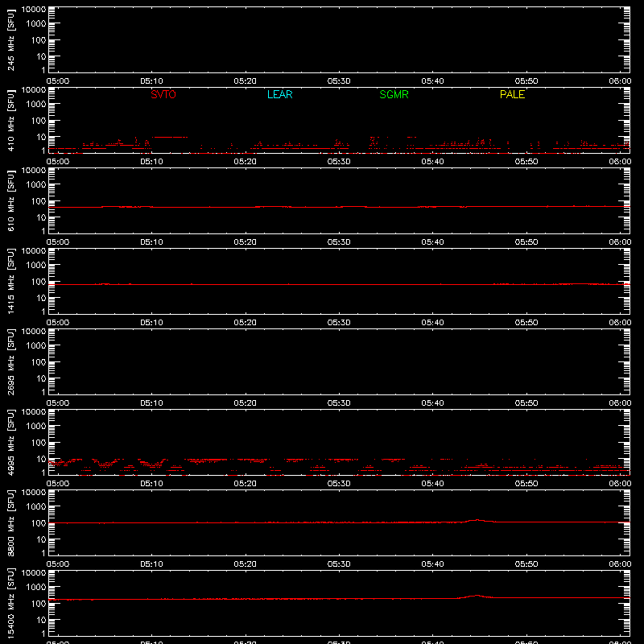This screenshot has width=644, height=644.
Task: Click the 1000 tick on 15400 MHz axis
Action: point(36,588)
